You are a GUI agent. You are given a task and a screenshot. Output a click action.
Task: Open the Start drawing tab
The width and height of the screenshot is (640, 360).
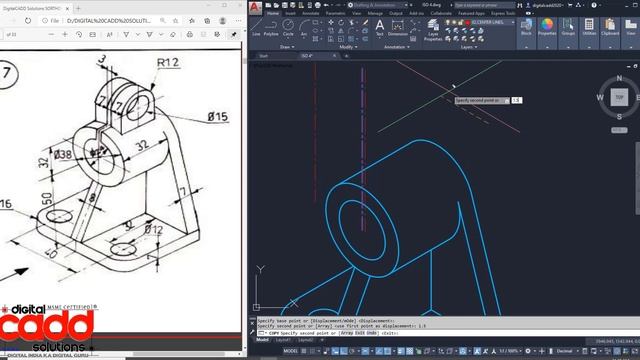[264, 56]
